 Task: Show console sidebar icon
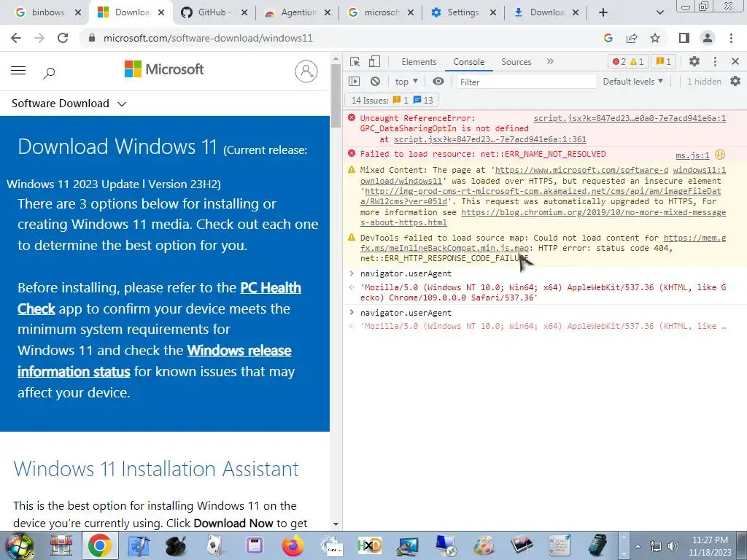pos(355,82)
